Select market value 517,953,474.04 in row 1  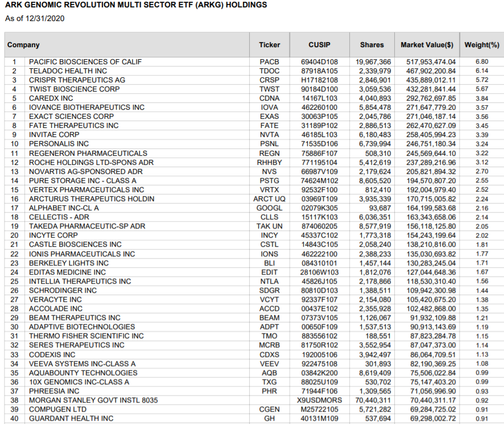click(x=431, y=62)
